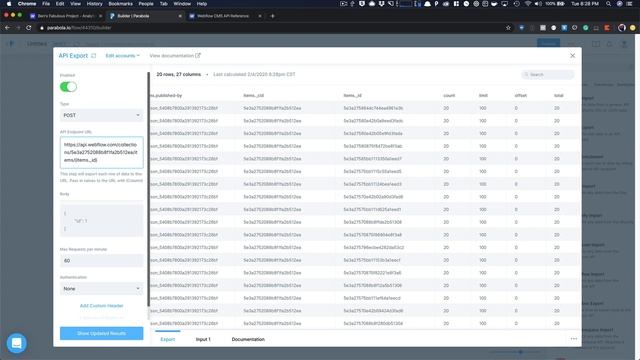Viewport: 640px width, 360px height.
Task: Click the count column header
Action: point(449,96)
